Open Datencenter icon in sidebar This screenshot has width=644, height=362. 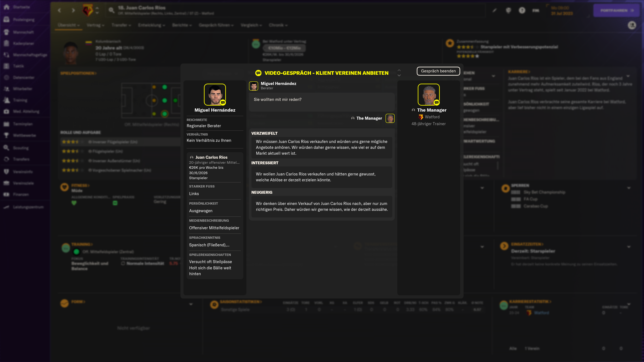(7, 77)
